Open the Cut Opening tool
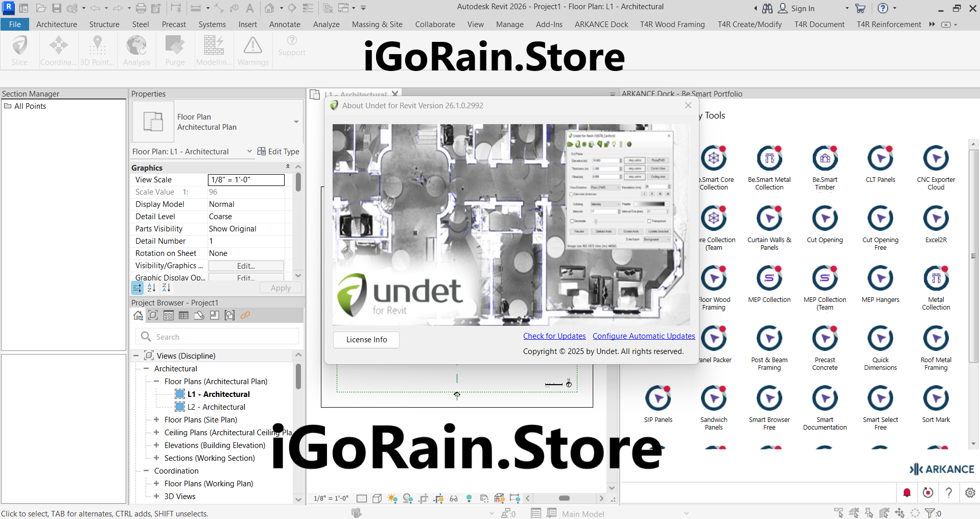This screenshot has width=980, height=519. click(824, 219)
